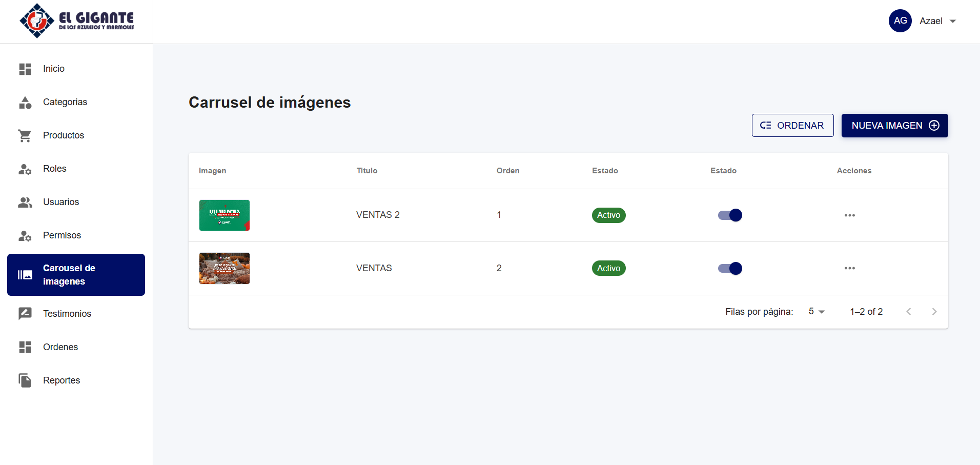
Task: Go to next page of table
Action: (x=934, y=312)
